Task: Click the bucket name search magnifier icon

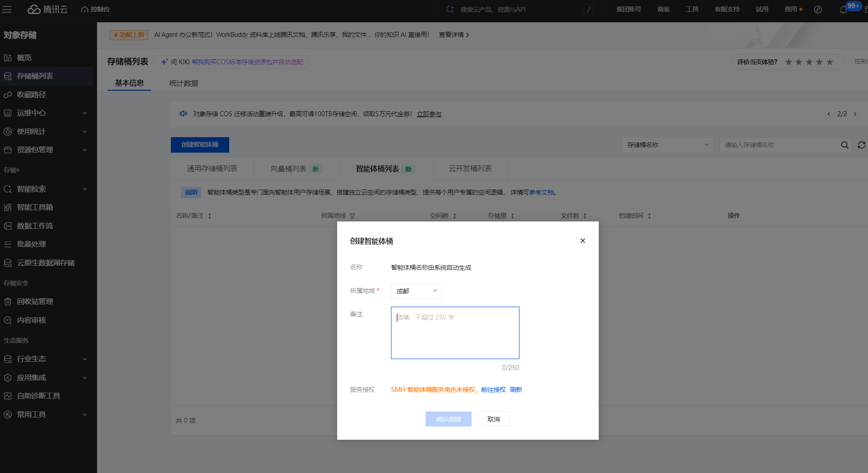Action: click(845, 145)
